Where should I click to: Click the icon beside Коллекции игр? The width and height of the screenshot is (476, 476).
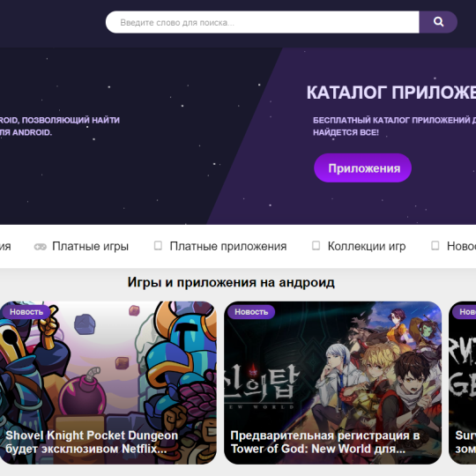click(x=316, y=245)
